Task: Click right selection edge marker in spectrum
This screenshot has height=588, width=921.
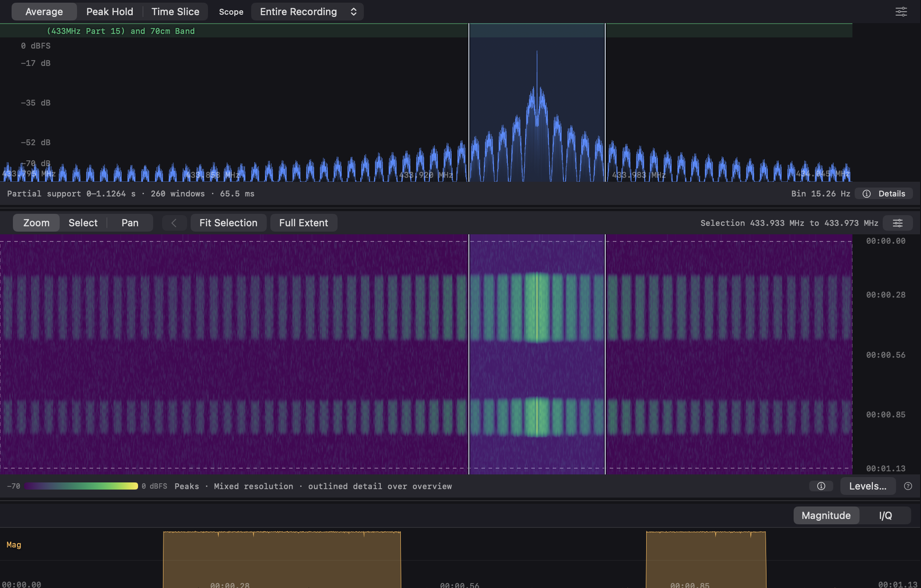Action: click(605, 102)
